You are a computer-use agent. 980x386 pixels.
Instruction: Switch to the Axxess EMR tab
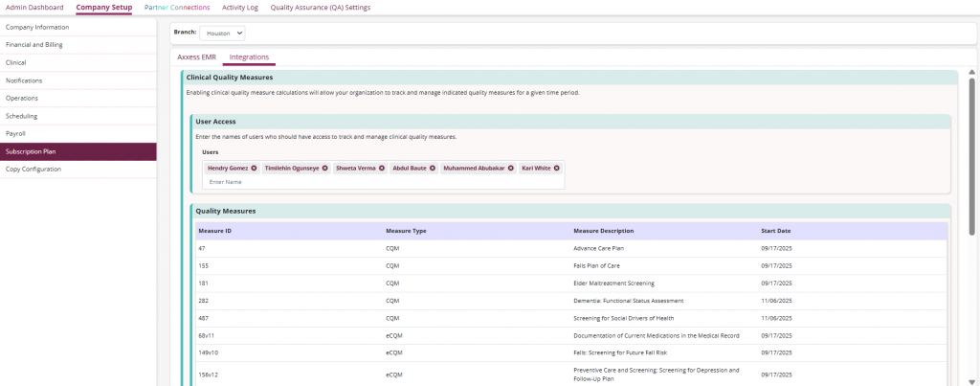196,57
